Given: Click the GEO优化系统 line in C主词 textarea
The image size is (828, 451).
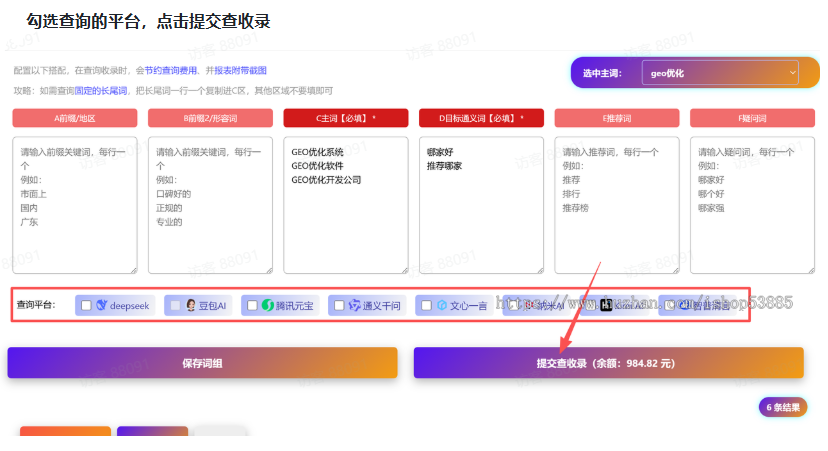Looking at the screenshot, I should [317, 152].
